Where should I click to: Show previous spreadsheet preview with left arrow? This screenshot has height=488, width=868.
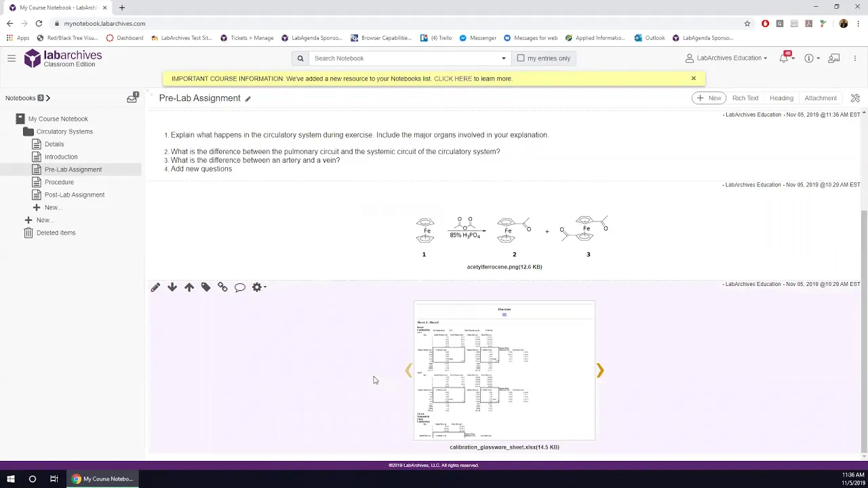(408, 370)
